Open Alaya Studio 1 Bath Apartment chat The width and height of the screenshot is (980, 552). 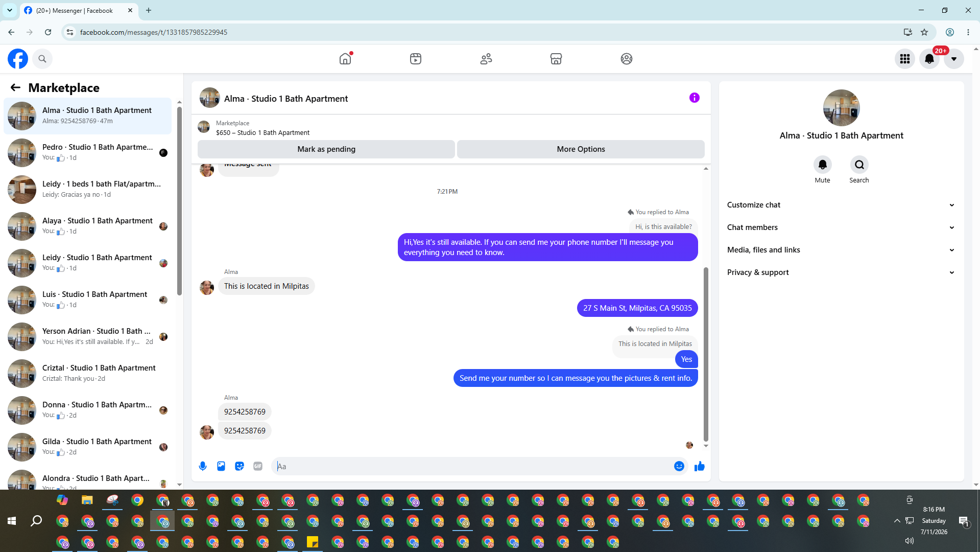pyautogui.click(x=88, y=226)
